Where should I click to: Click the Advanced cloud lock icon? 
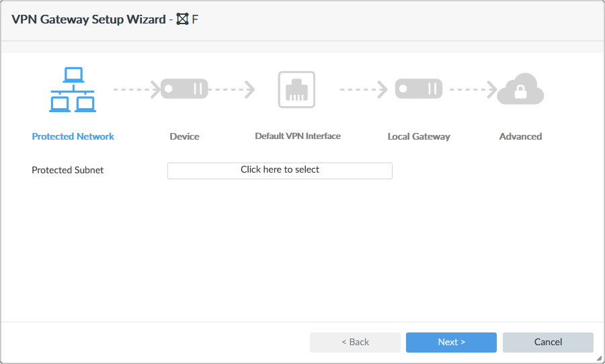point(520,89)
